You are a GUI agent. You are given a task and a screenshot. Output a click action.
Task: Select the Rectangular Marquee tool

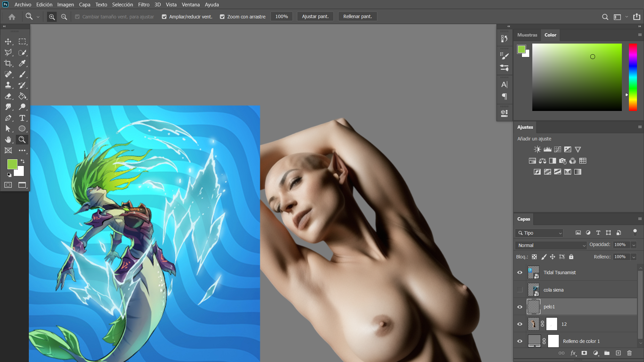(x=22, y=42)
